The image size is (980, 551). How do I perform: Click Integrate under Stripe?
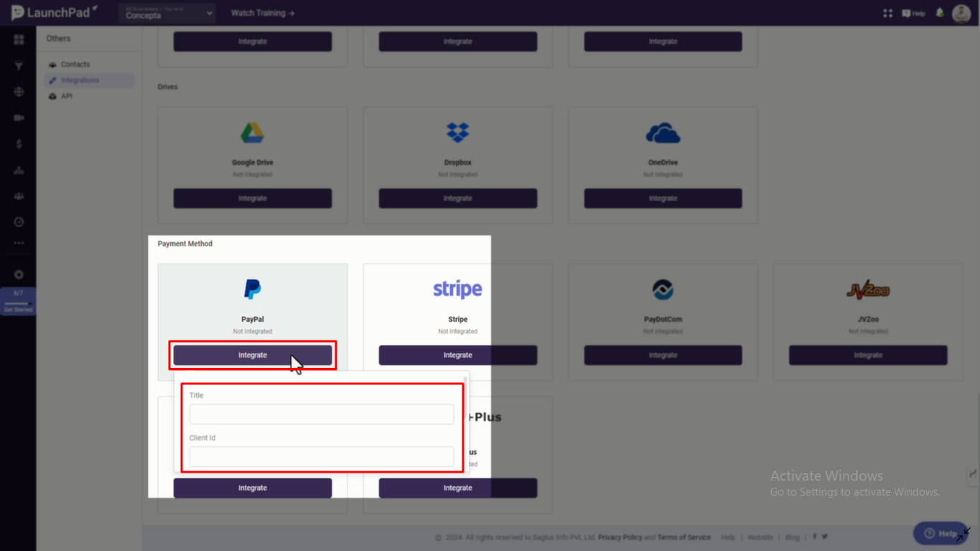[458, 355]
